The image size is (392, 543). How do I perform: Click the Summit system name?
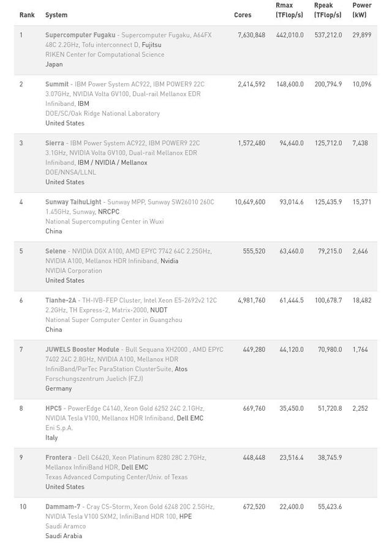[x=57, y=84]
